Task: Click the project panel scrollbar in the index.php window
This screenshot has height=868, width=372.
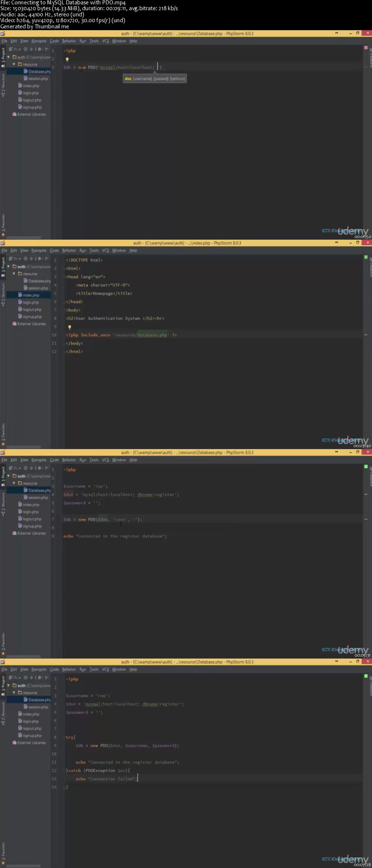Action: [x=24, y=447]
